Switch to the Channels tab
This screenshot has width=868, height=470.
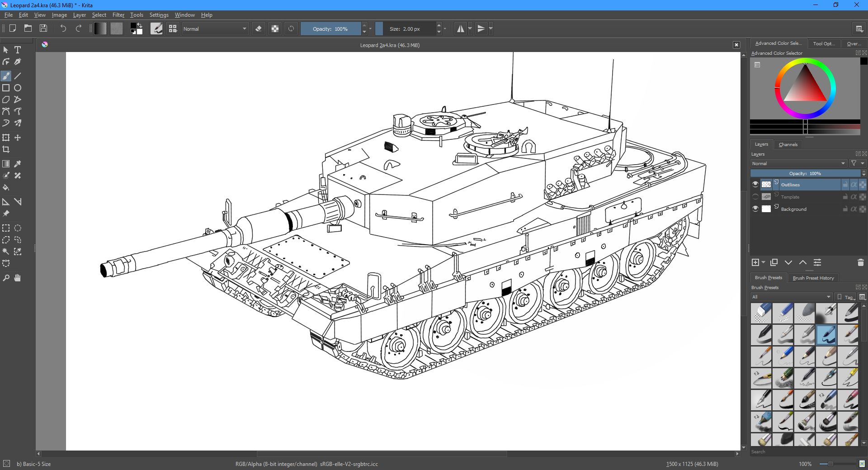[788, 144]
